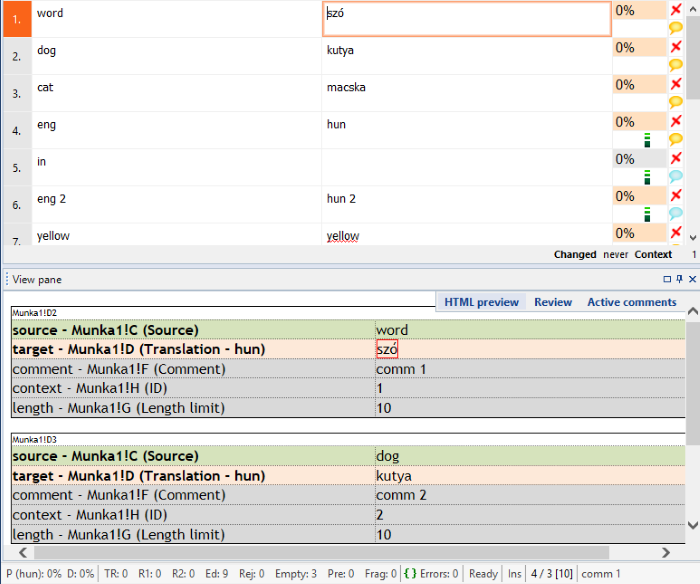Screen dimensions: 700x584
Task: Open the Active comments tab
Action: [631, 302]
